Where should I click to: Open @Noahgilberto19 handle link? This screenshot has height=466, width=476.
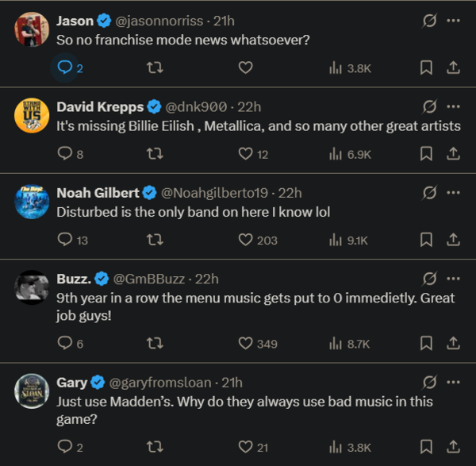coord(215,193)
